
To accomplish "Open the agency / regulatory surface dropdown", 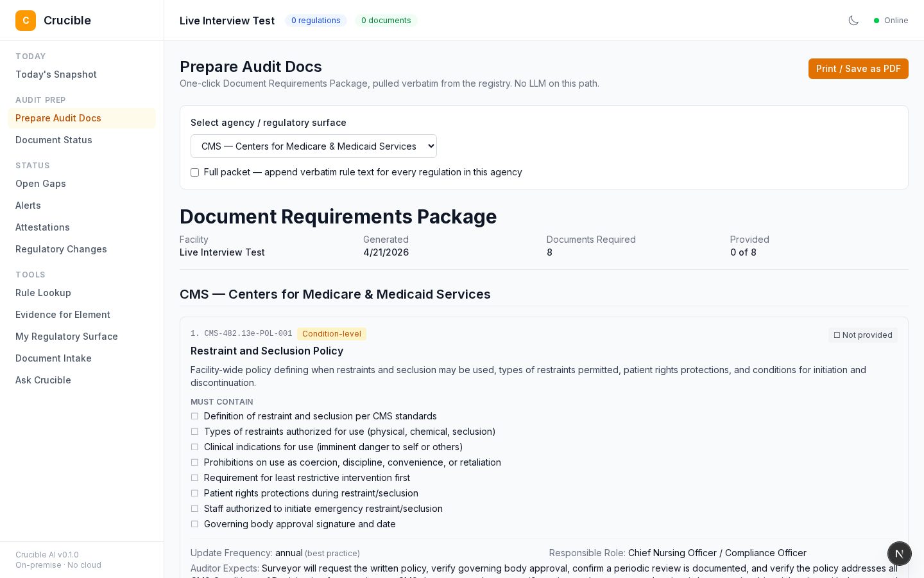I will point(313,146).
